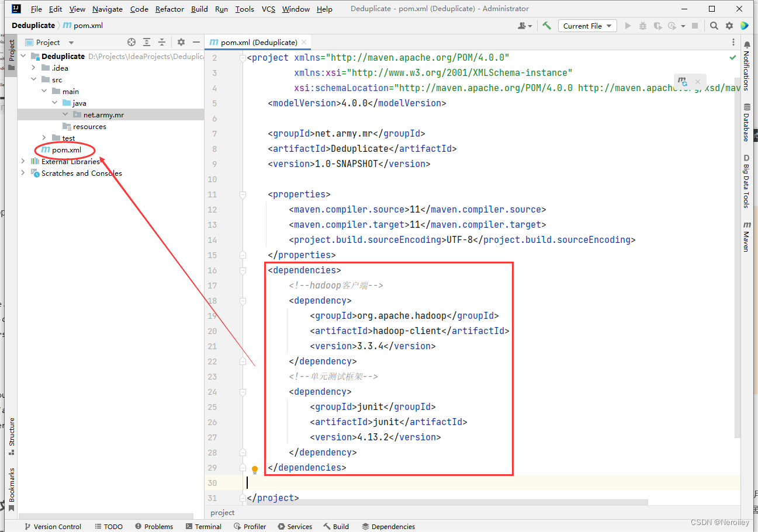Select the pom.xml (Deduplicate) editor tab

(258, 42)
